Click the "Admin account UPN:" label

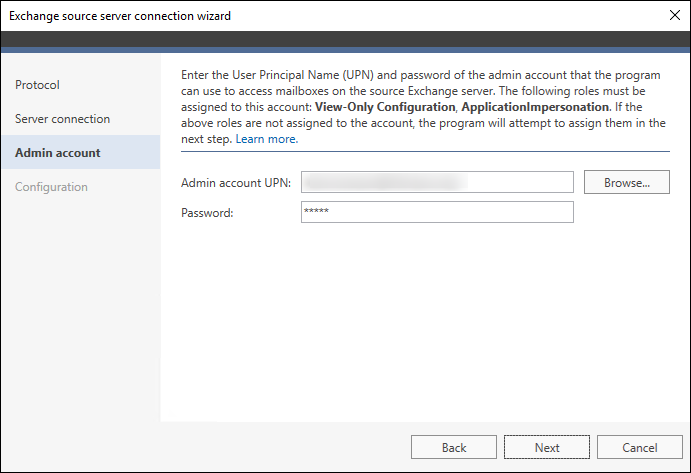click(x=236, y=183)
